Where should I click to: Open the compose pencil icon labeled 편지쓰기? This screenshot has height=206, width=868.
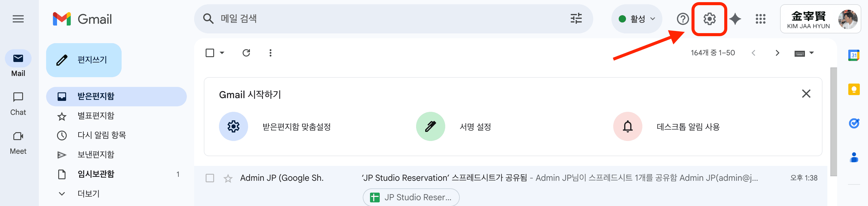click(84, 60)
